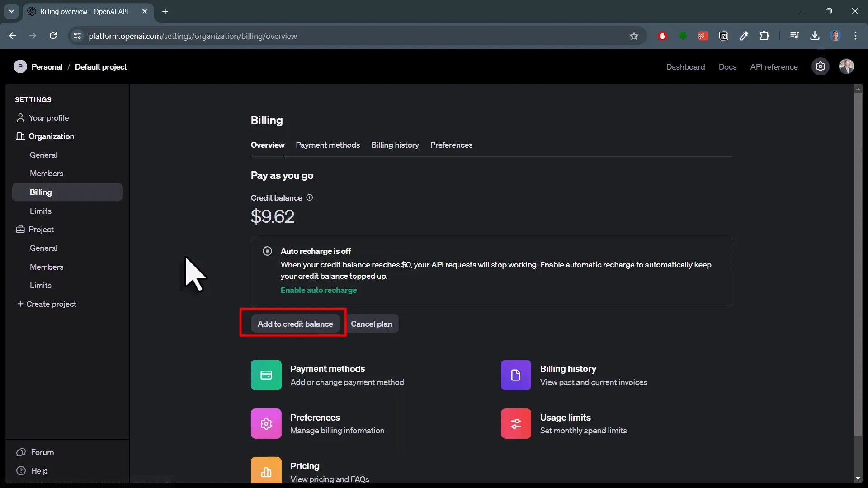Open Chrome's three-dot menu
868x488 pixels.
856,36
